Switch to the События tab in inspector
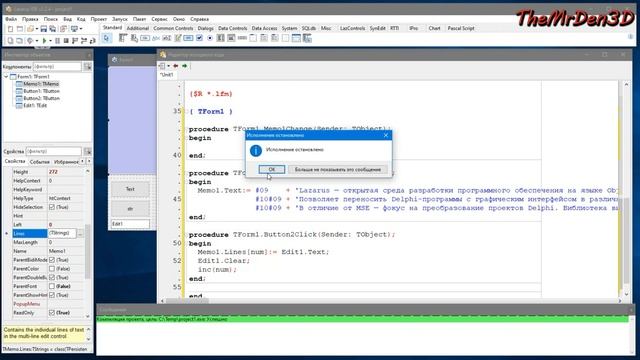This screenshot has width=640, height=360. (40, 162)
